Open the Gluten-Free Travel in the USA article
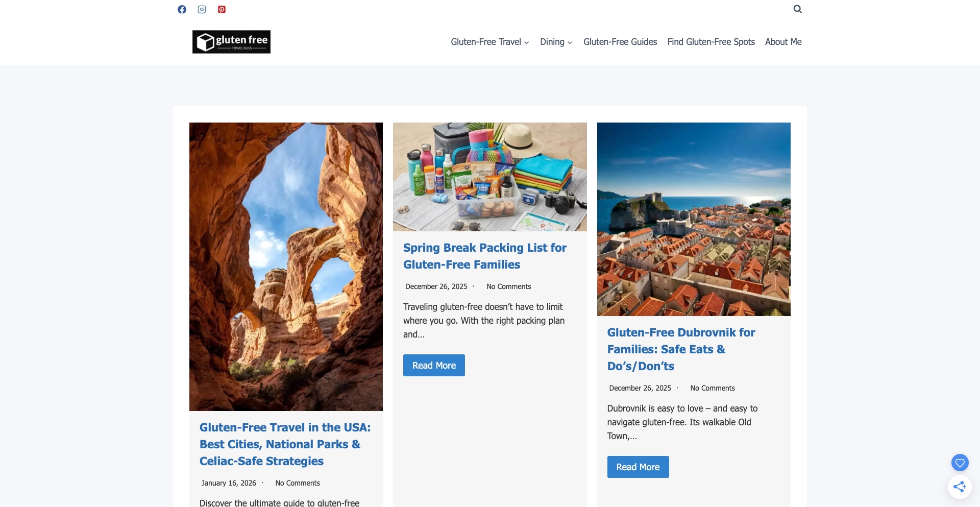Viewport: 980px width, 507px height. [x=284, y=444]
